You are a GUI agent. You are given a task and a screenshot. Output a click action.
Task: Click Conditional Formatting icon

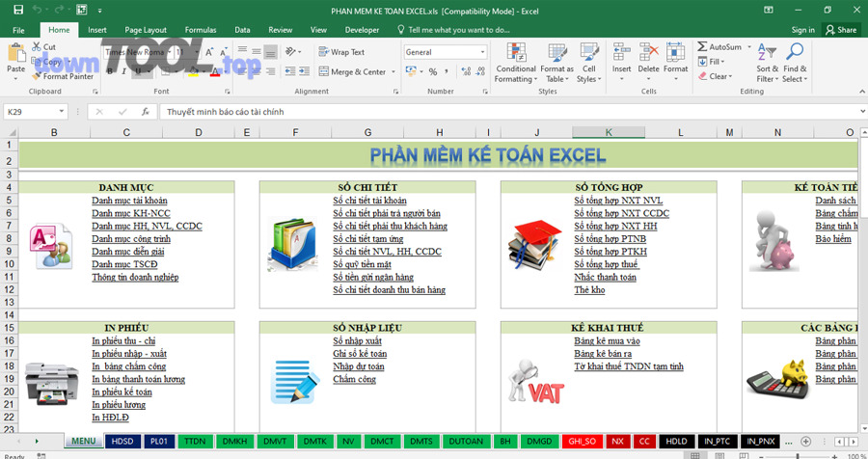(x=516, y=53)
